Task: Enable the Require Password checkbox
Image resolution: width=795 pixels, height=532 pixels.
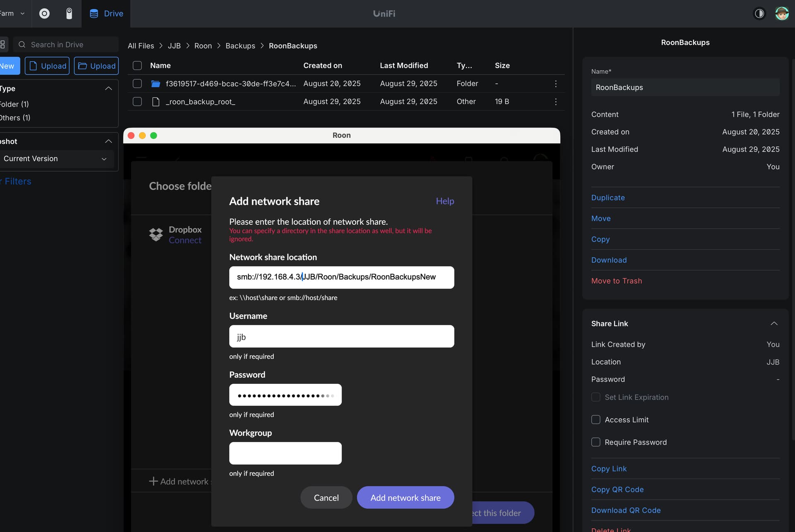Action: coord(596,442)
